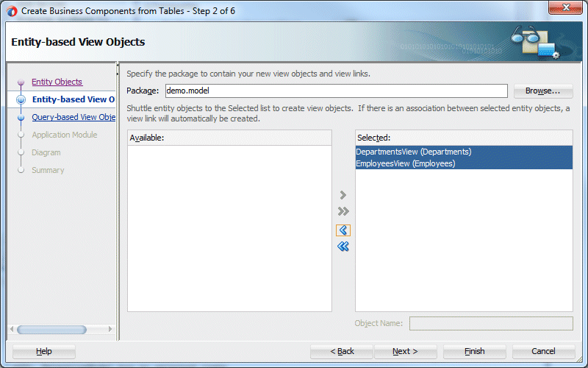Click the remove-all double left arrow button
Screen dimensions: 588x368
pos(343,247)
